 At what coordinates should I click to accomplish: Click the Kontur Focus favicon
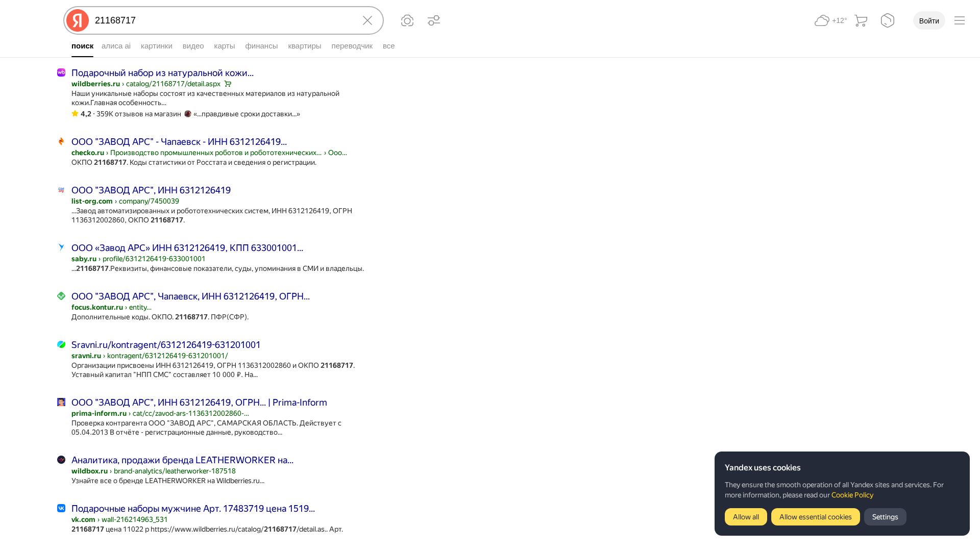click(x=61, y=295)
